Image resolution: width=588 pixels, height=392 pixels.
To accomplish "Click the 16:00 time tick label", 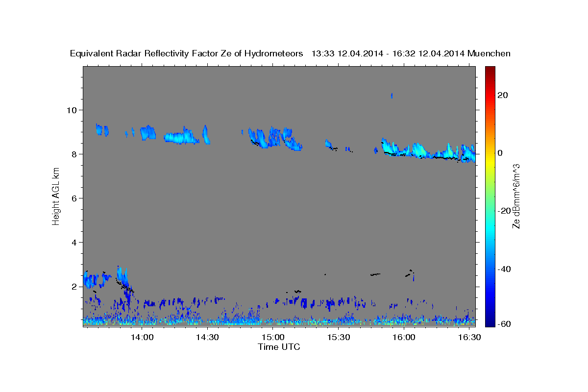I will tap(404, 338).
